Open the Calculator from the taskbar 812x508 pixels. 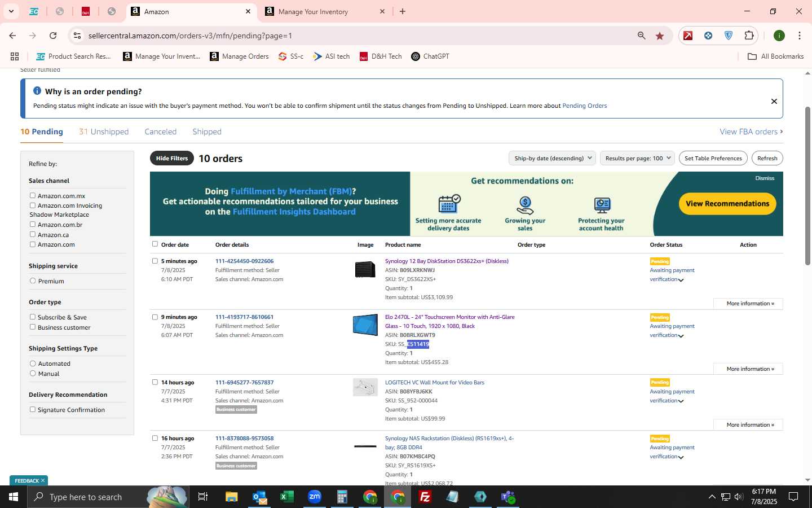(x=342, y=497)
